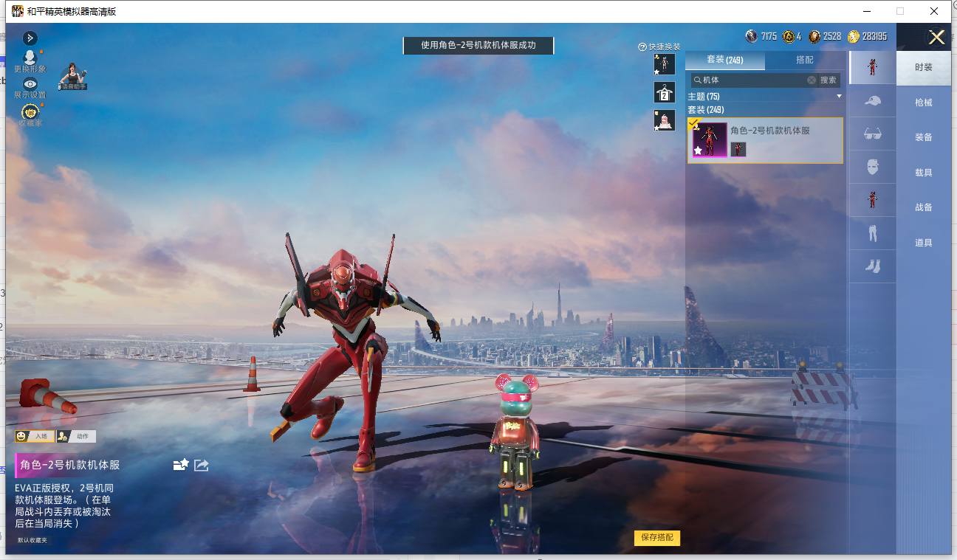Toggle star on 角色-2号机款机体服 thumbnail
957x560 pixels.
[x=698, y=151]
